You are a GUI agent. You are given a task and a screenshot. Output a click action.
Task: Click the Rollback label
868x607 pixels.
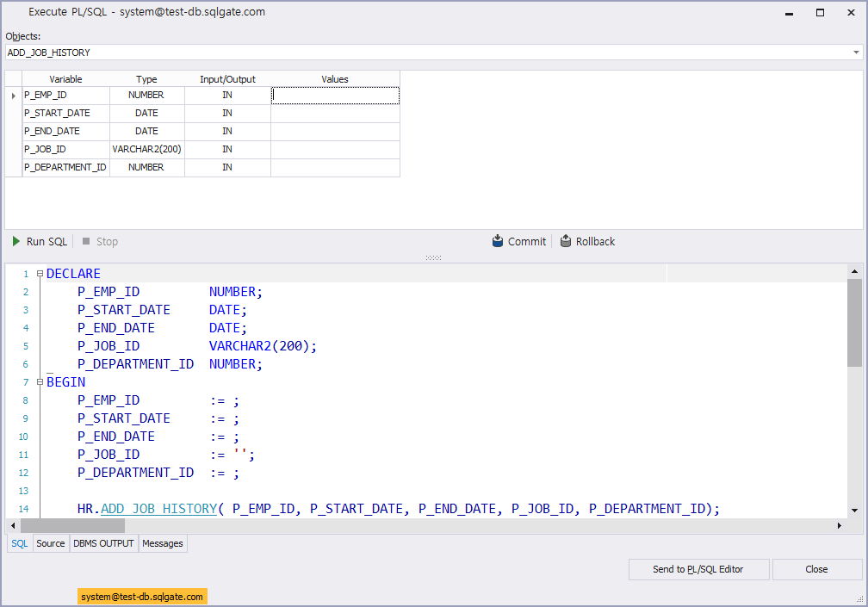pos(595,242)
